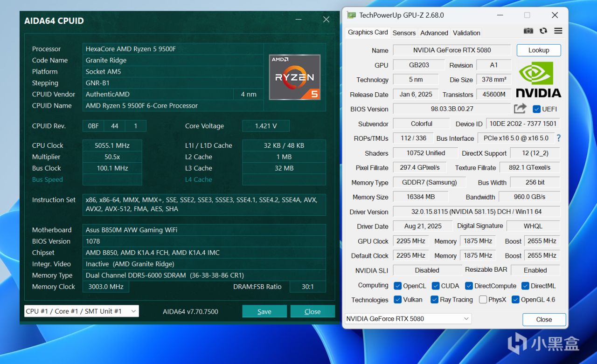
Task: Click the Ryzen 5 logo in AIDA64
Action: [294, 77]
